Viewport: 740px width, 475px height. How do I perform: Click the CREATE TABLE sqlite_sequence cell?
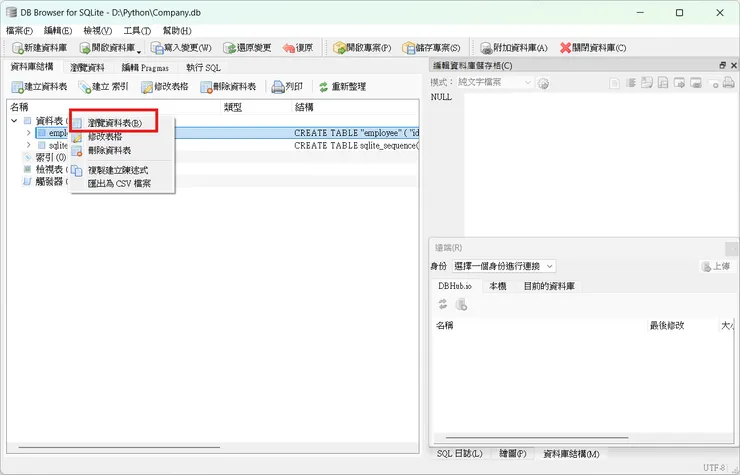point(356,145)
